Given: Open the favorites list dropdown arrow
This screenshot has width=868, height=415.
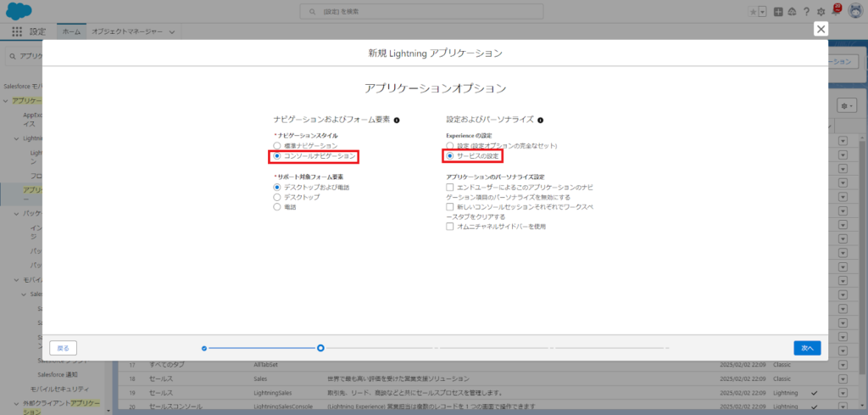Looking at the screenshot, I should 762,12.
